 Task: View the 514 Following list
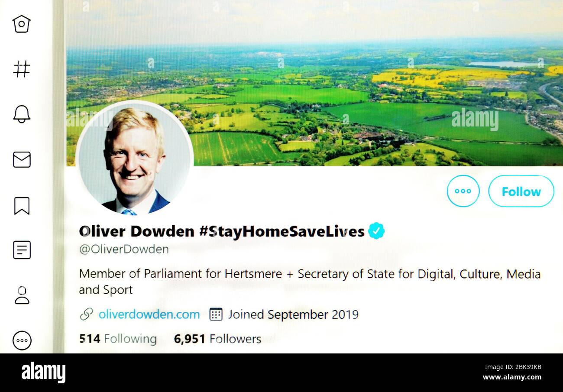coord(118,339)
